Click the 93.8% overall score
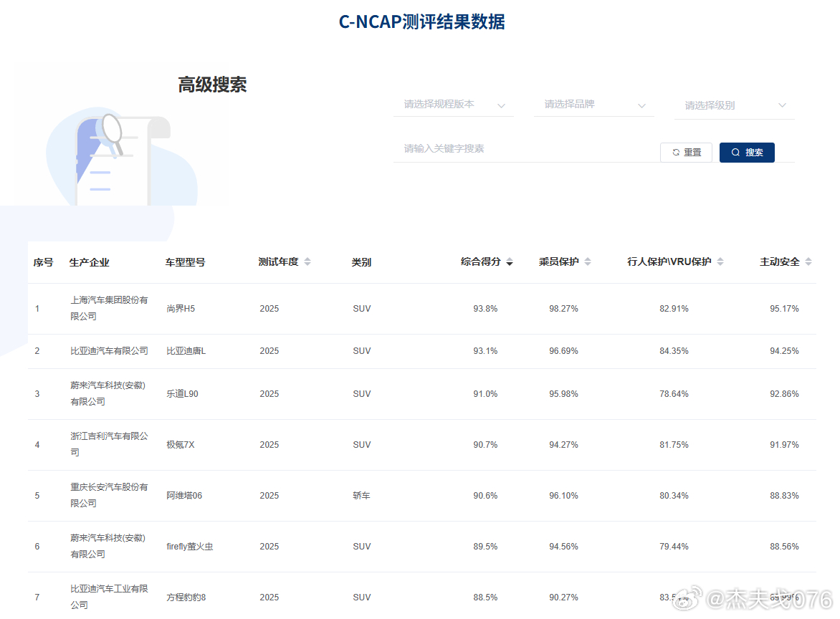Image resolution: width=840 pixels, height=619 pixels. pos(485,309)
